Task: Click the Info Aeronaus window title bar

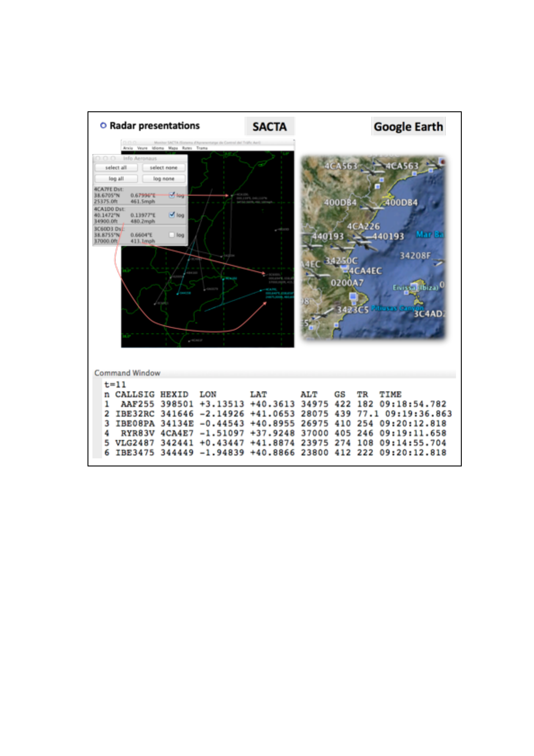Action: tap(140, 158)
